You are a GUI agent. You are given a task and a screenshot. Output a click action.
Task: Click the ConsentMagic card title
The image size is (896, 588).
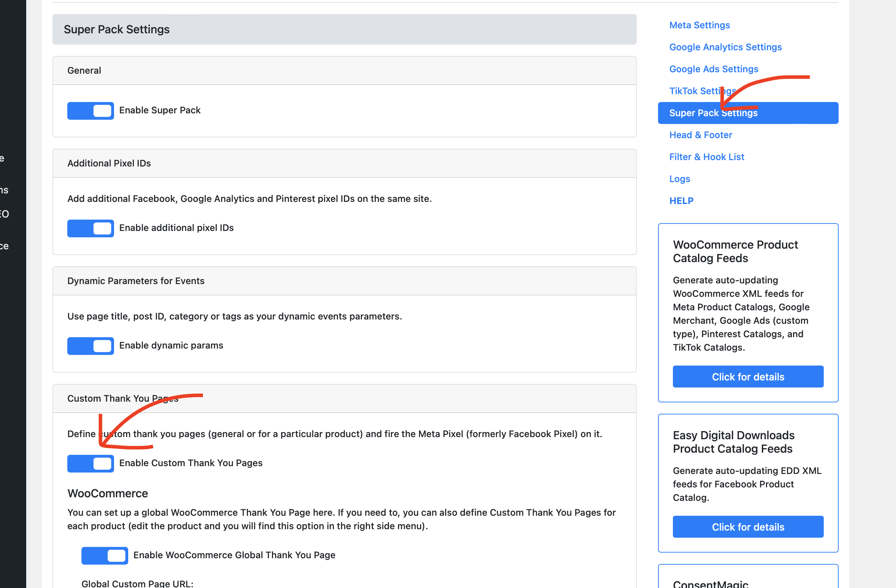pyautogui.click(x=710, y=584)
